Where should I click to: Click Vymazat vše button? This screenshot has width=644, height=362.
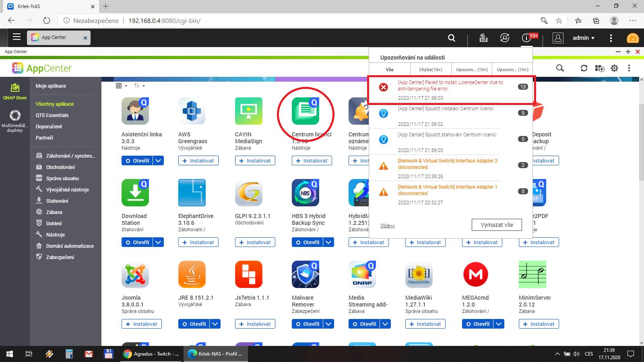[497, 225]
